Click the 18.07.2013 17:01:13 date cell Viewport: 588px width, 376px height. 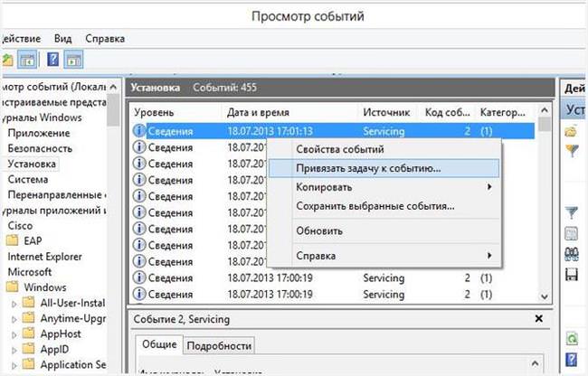tap(270, 131)
